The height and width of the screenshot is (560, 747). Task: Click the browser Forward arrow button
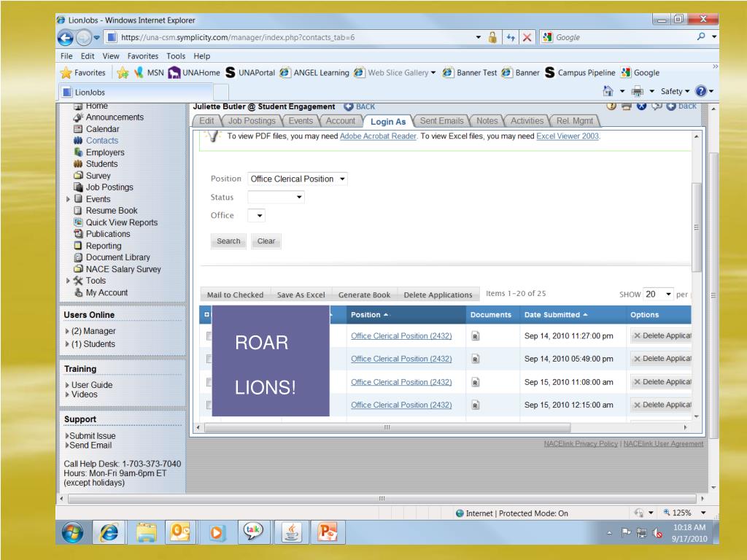[x=83, y=38]
